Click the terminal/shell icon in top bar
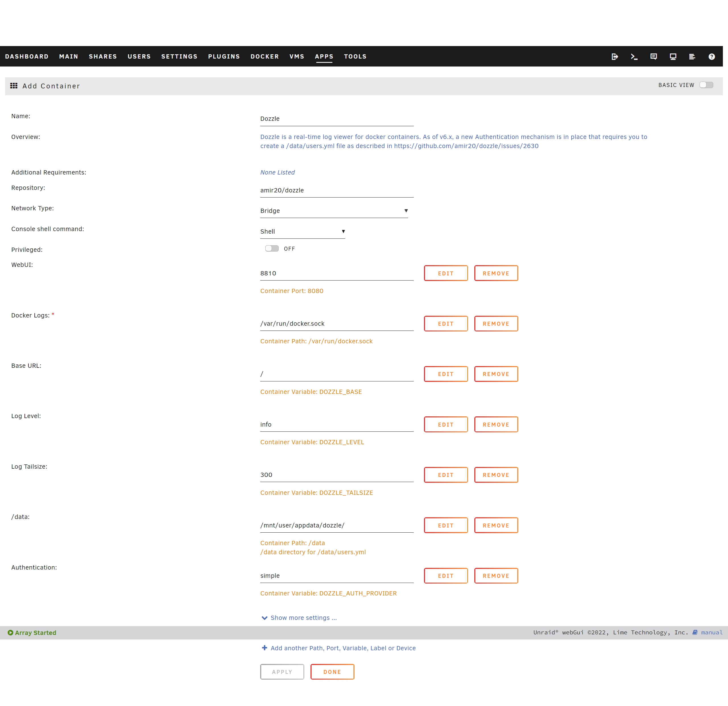The height and width of the screenshot is (706, 728). pos(634,57)
